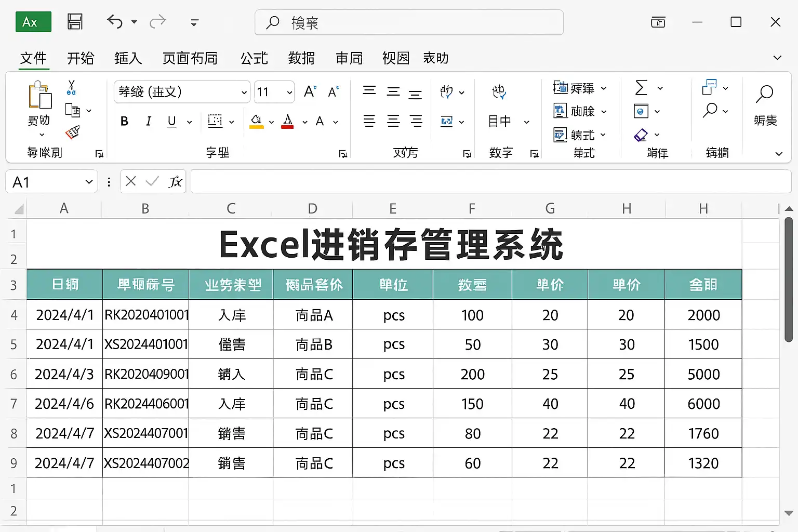Viewport: 798px width, 532px height.
Task: Switch to the 公式 ribbon tab
Action: click(254, 58)
